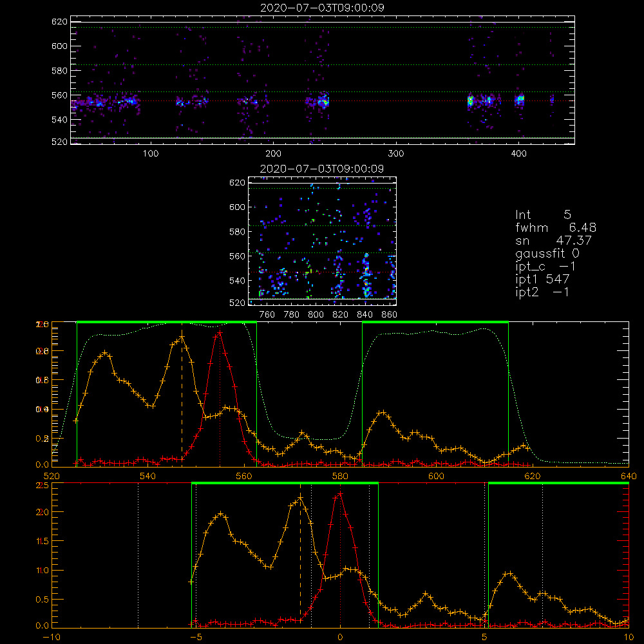Select the 'ipt1 547' readout line
Screen dimensions: 644x644
542,279
